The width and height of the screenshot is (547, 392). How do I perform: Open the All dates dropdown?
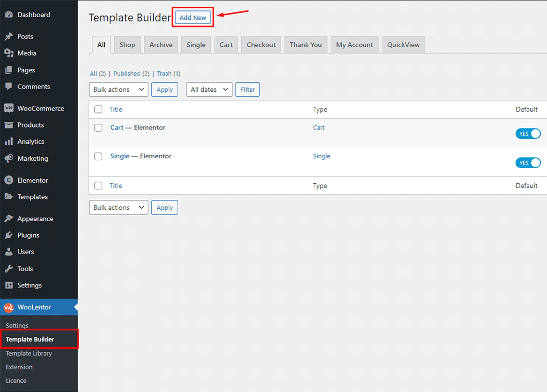click(x=209, y=90)
